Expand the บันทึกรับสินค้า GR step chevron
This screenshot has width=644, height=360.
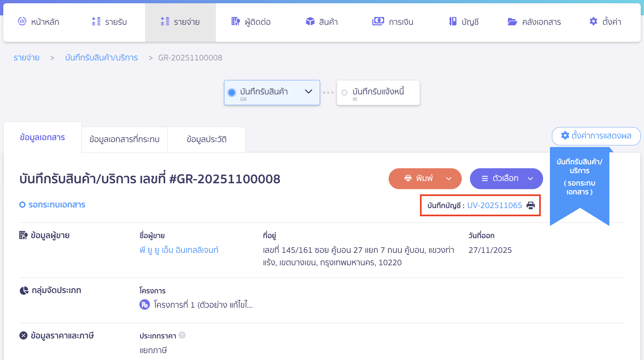coord(308,92)
